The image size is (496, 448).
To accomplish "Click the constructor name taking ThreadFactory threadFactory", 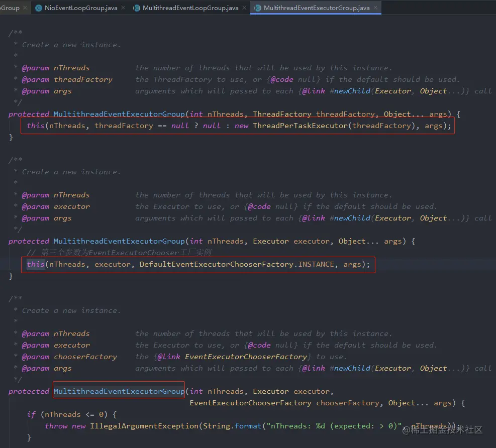I will (x=119, y=114).
